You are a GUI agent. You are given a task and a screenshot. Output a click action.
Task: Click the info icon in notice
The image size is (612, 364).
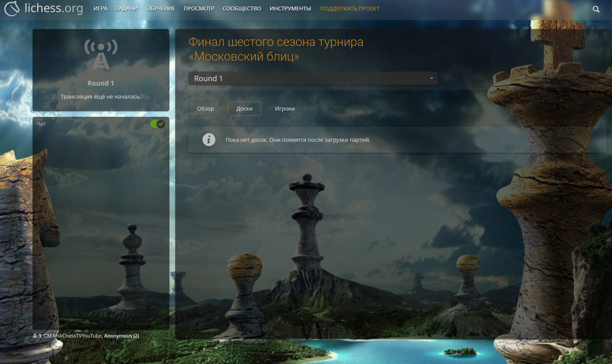(209, 139)
